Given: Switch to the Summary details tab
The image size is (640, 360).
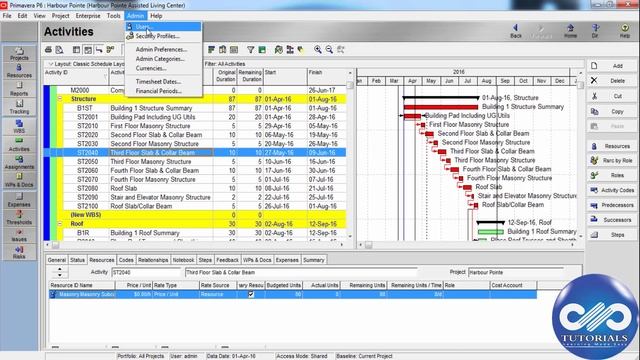Looking at the screenshot, I should [x=313, y=260].
